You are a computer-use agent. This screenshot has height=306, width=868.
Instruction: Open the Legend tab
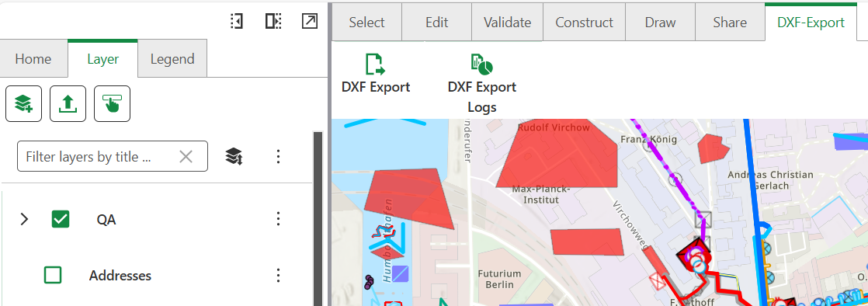tap(172, 59)
